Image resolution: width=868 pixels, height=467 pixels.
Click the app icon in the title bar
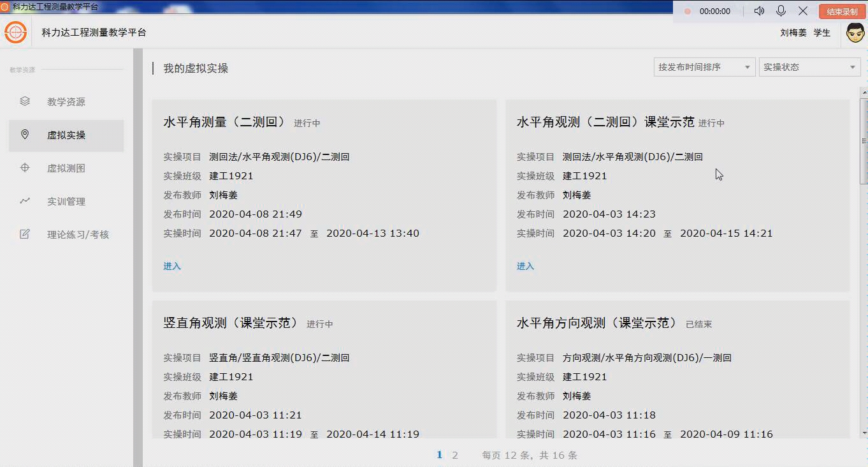pos(6,6)
